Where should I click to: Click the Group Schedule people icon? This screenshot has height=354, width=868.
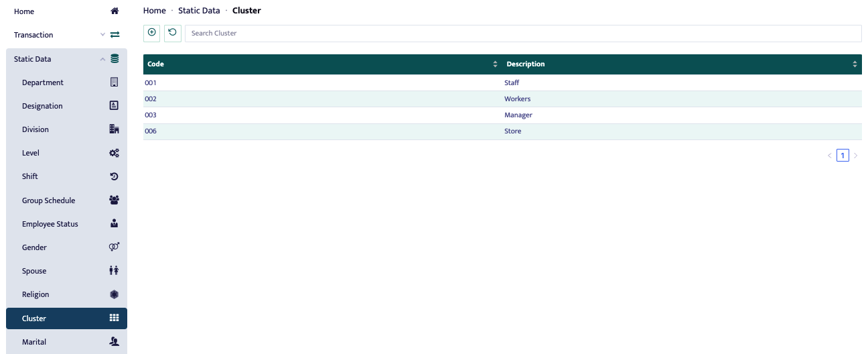pyautogui.click(x=114, y=200)
